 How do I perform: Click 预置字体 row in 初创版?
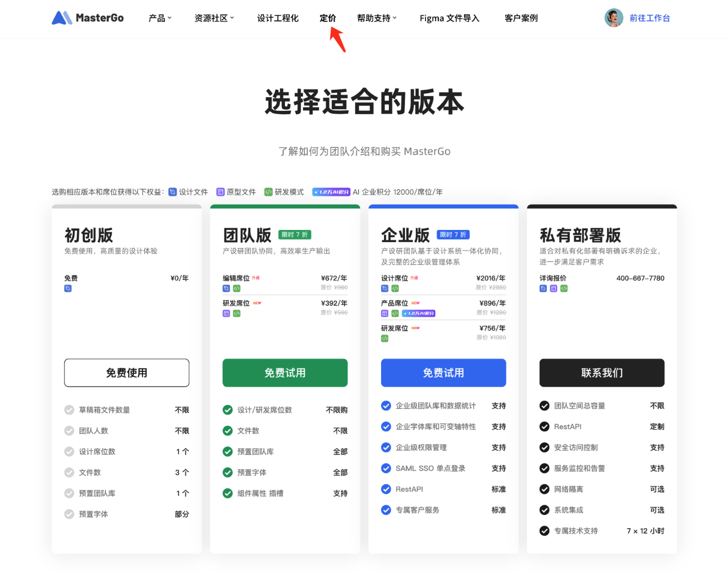(x=127, y=514)
